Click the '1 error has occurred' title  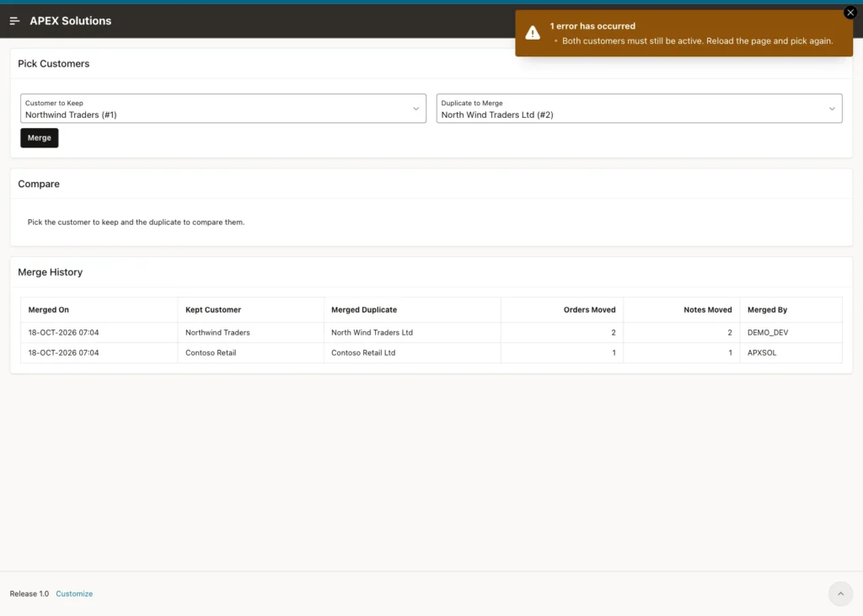click(592, 26)
